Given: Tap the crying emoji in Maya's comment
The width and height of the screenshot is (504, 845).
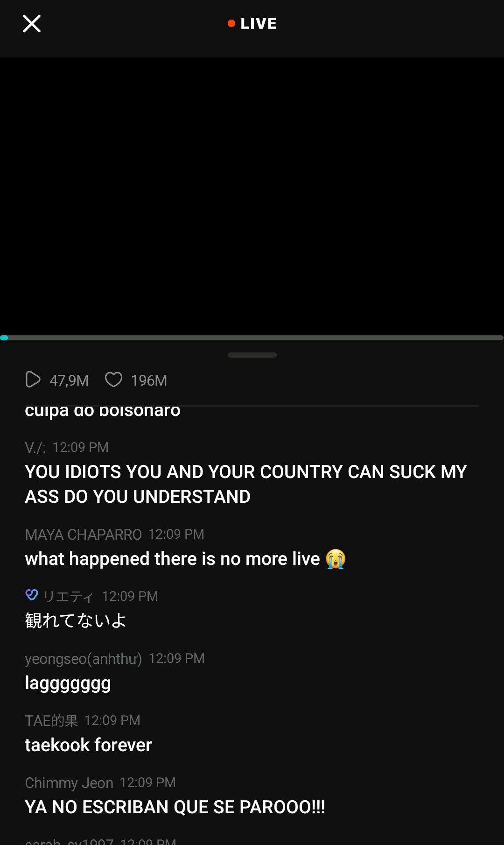Looking at the screenshot, I should [x=336, y=559].
